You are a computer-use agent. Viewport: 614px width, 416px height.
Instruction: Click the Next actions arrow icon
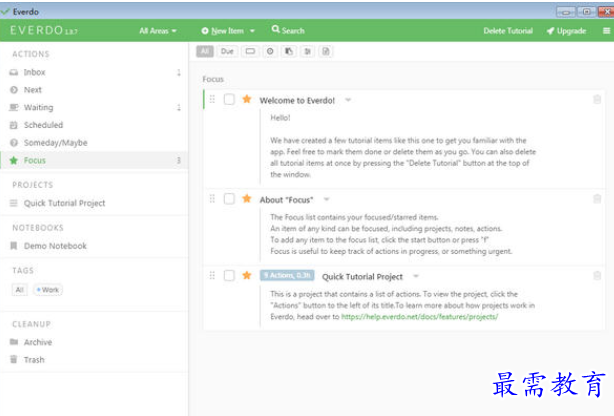[x=14, y=90]
